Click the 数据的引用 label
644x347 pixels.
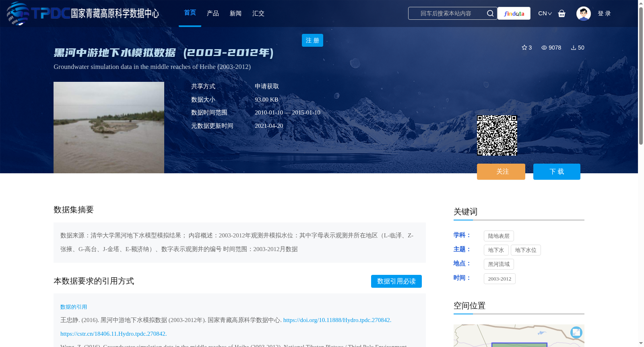(74, 307)
